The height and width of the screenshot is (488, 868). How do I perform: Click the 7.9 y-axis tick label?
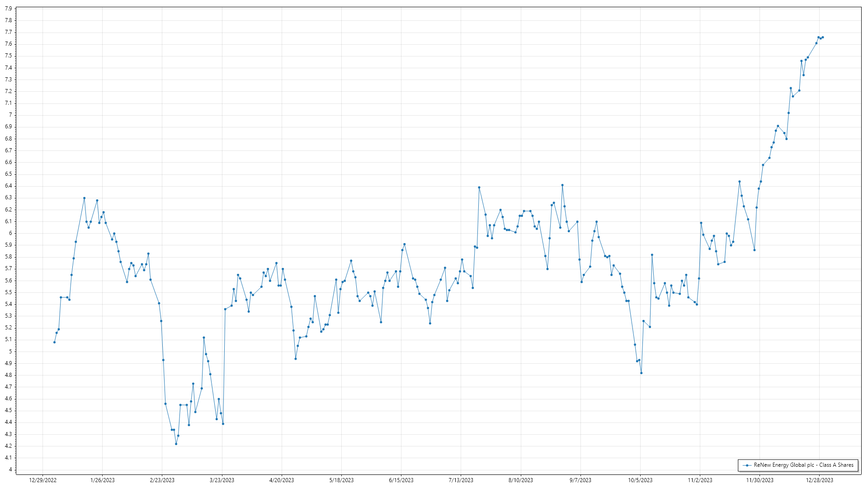coord(9,9)
